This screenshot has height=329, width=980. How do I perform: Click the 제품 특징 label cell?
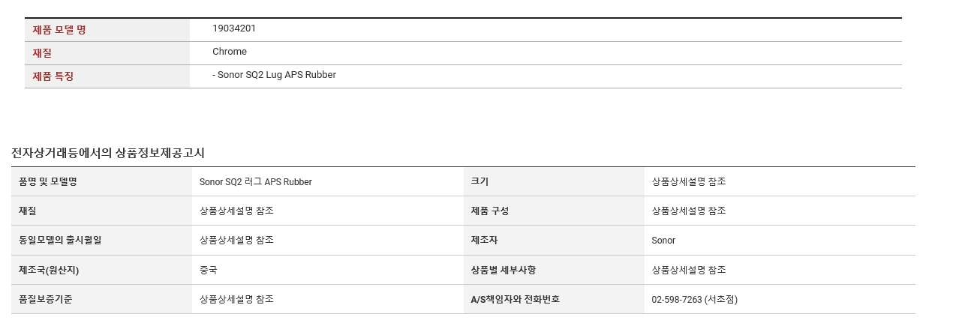coord(107,76)
